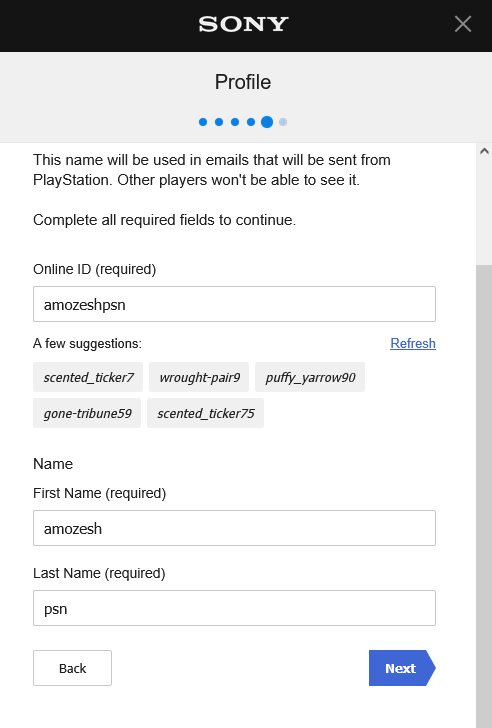Select the second progress dot
This screenshot has width=492, height=728.
coord(219,122)
